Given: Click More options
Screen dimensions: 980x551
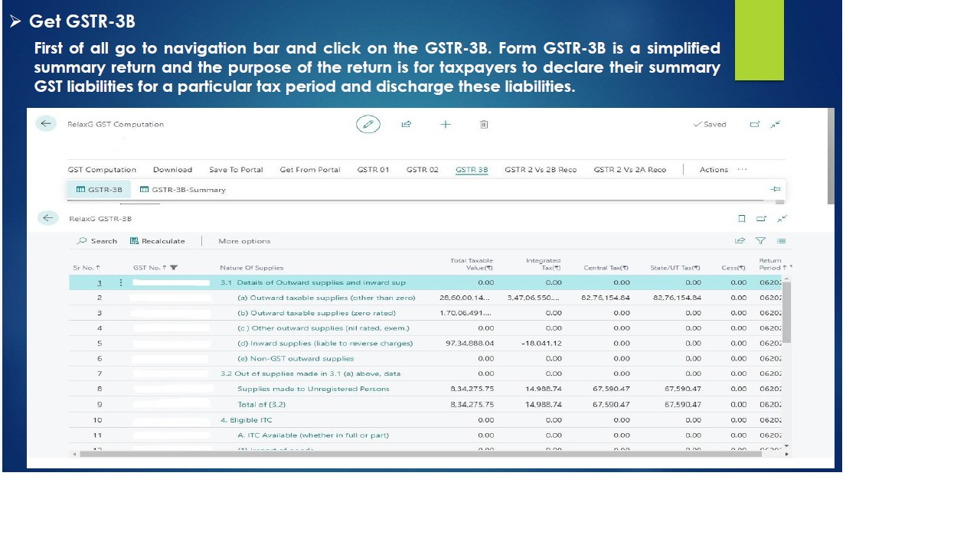Looking at the screenshot, I should tap(244, 241).
